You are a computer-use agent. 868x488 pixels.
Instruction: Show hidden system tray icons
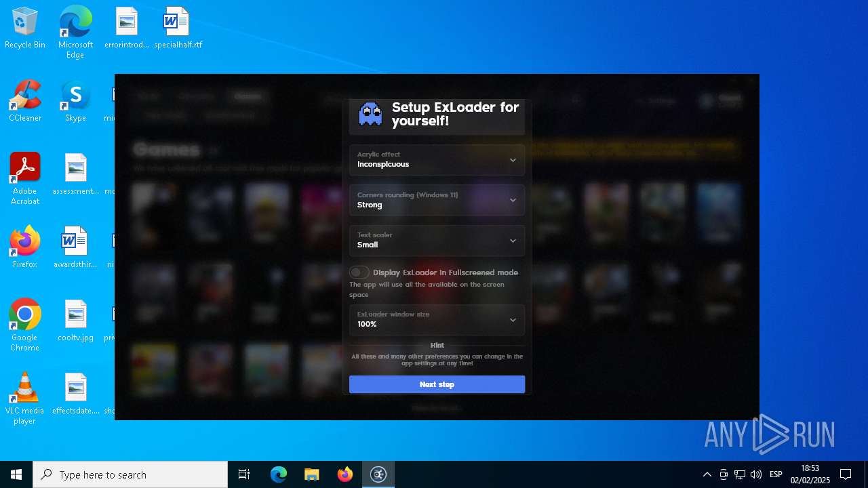pyautogui.click(x=707, y=474)
